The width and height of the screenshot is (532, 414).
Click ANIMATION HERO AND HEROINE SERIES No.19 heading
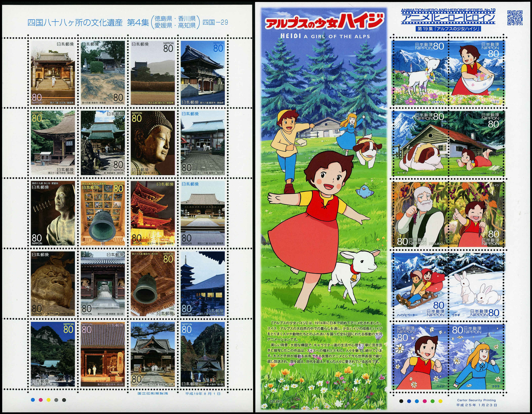tap(448, 10)
